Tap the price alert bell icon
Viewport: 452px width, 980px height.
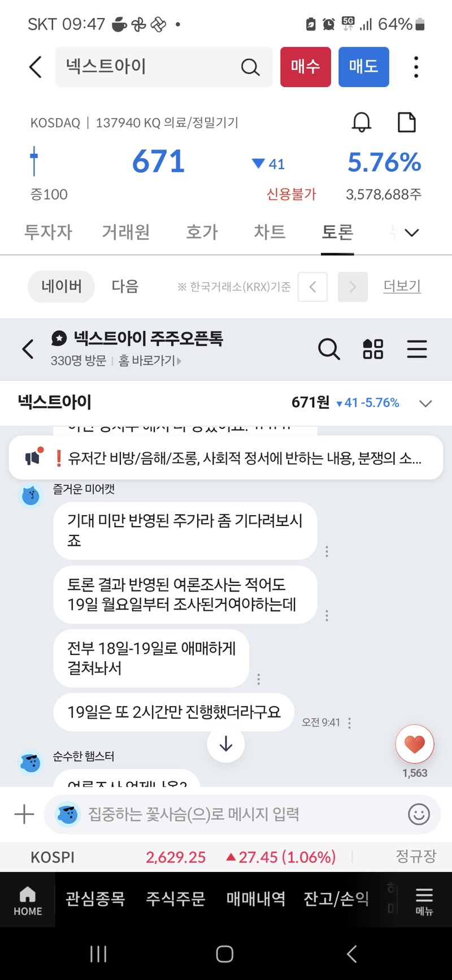coord(362,122)
